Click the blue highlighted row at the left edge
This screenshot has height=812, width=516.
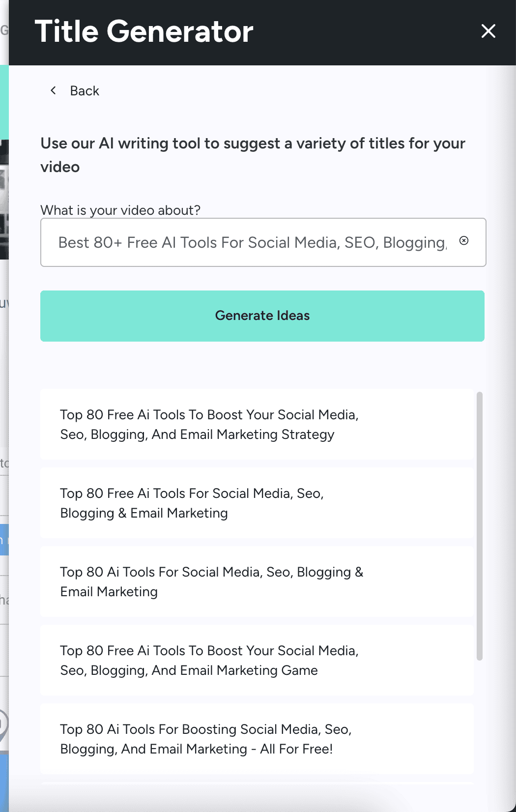point(4,540)
